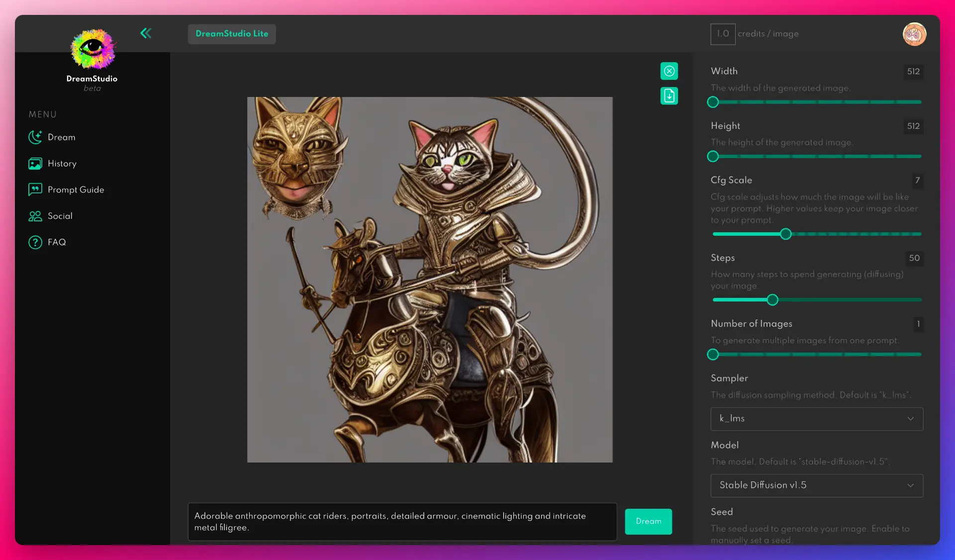Click the DreamStudio eye logo
955x560 pixels.
click(93, 49)
